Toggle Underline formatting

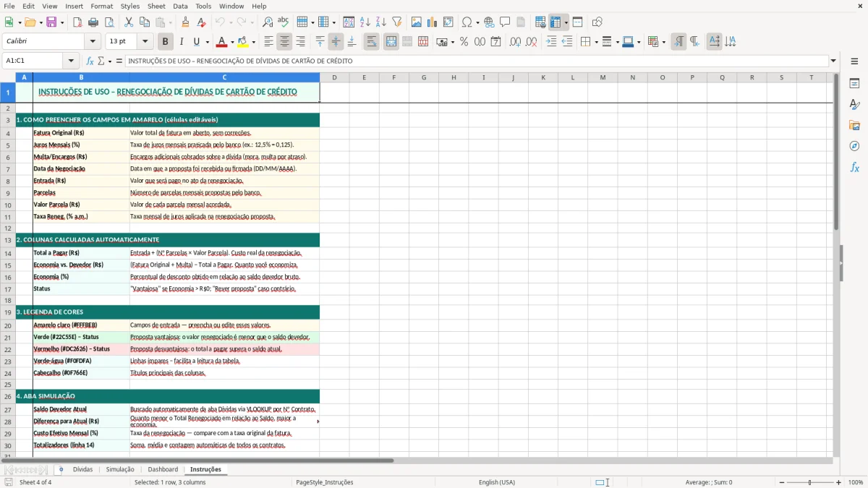click(196, 42)
